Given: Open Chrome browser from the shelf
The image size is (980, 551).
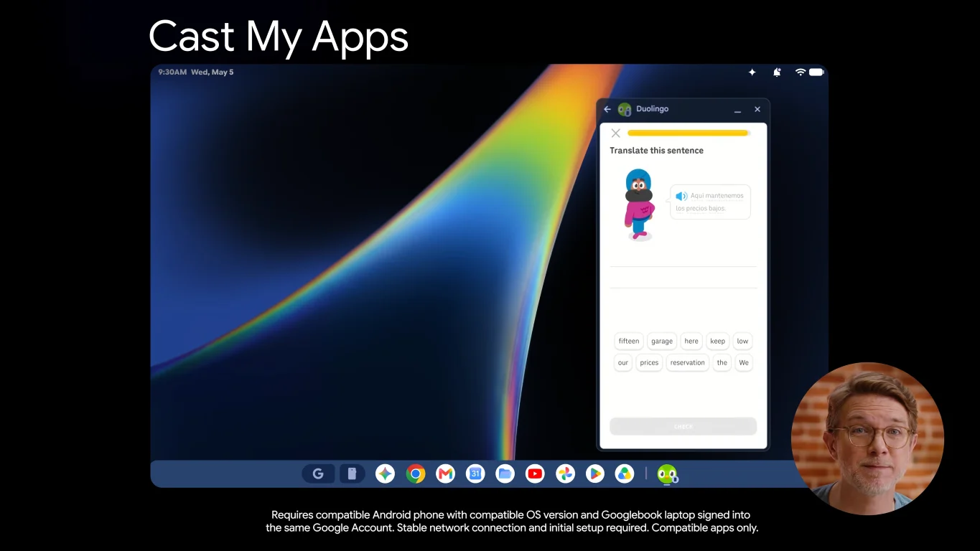Looking at the screenshot, I should point(416,474).
